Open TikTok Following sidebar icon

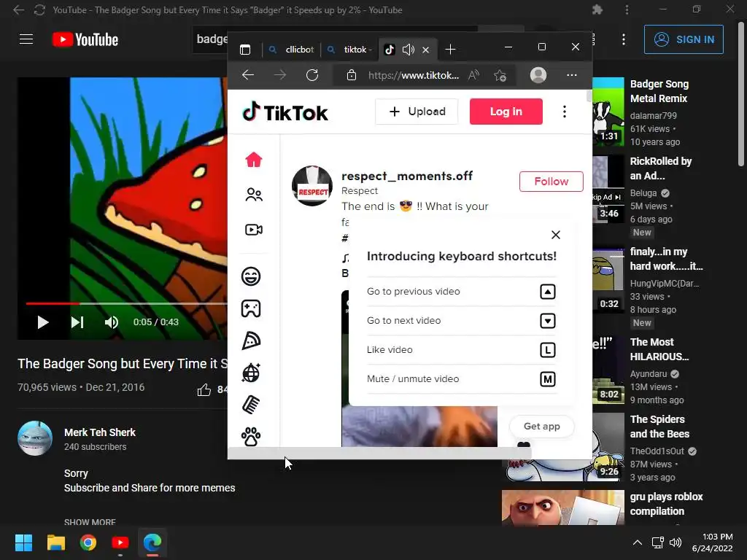pos(253,195)
